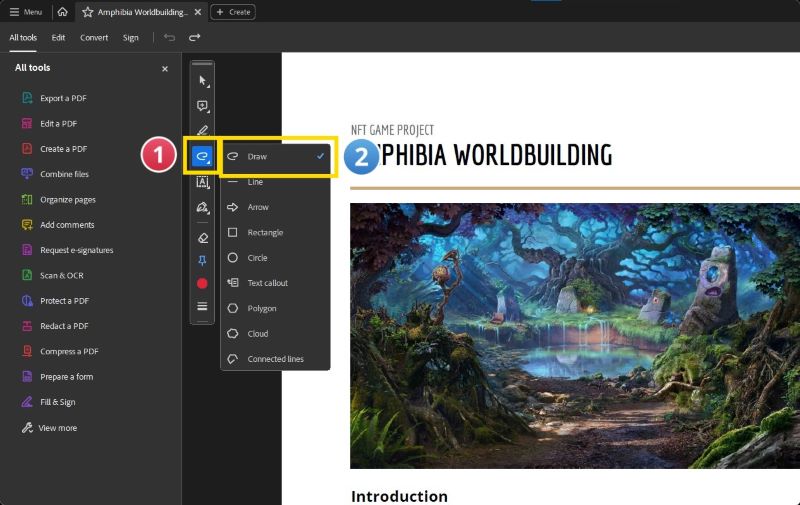Select the eraser tool
Image resolution: width=800 pixels, height=505 pixels.
(x=203, y=238)
